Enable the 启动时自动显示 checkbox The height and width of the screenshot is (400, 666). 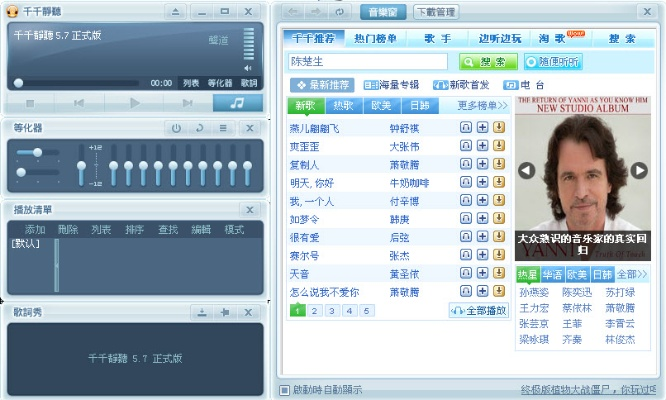point(284,390)
